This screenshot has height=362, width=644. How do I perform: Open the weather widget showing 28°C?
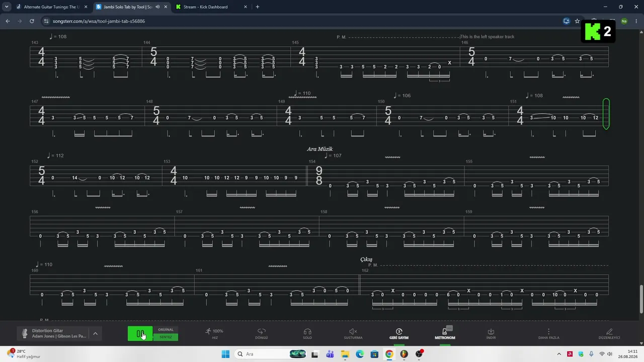[x=23, y=354]
